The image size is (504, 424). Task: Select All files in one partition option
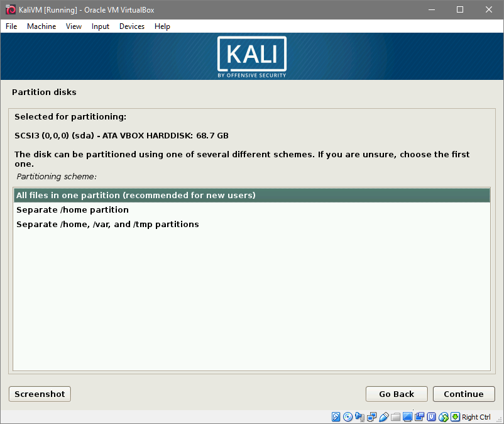(x=252, y=195)
